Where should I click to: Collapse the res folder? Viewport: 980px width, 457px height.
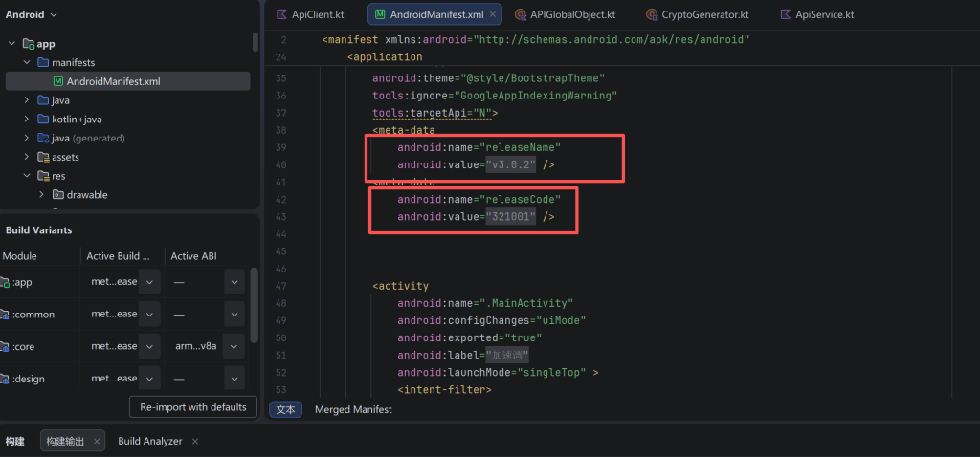click(27, 176)
